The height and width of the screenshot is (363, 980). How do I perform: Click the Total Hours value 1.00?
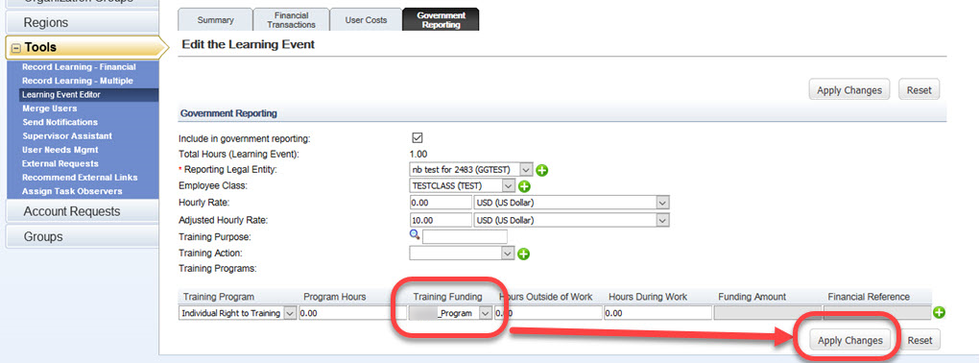pos(418,154)
